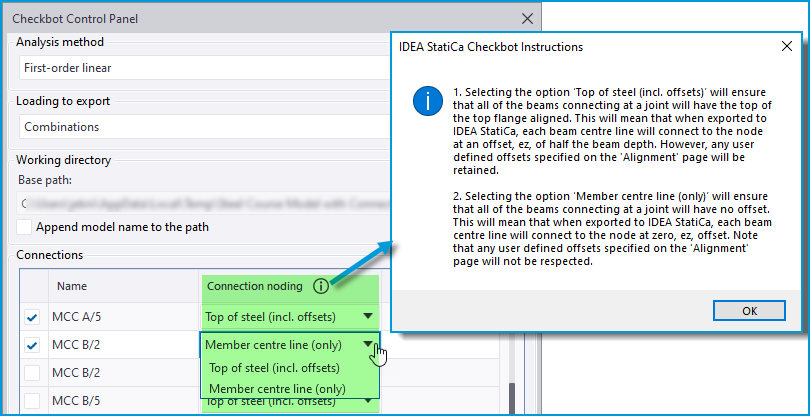Click the Connections group label

[x=50, y=255]
